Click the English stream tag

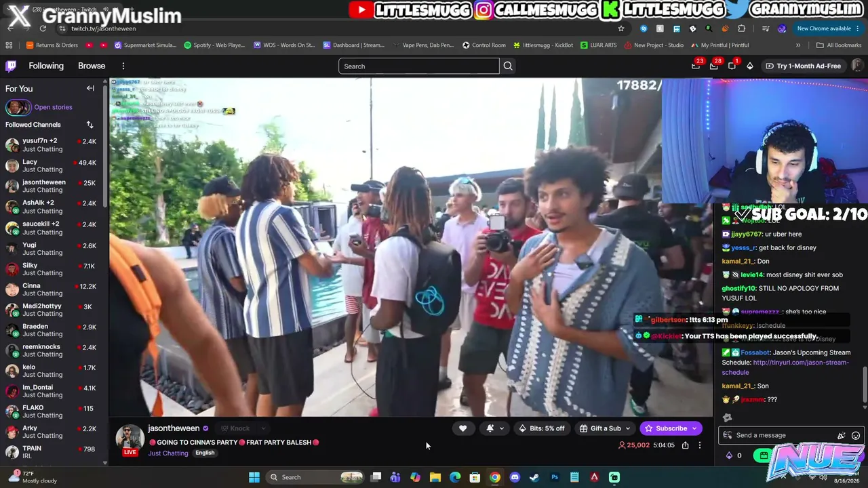(x=205, y=453)
